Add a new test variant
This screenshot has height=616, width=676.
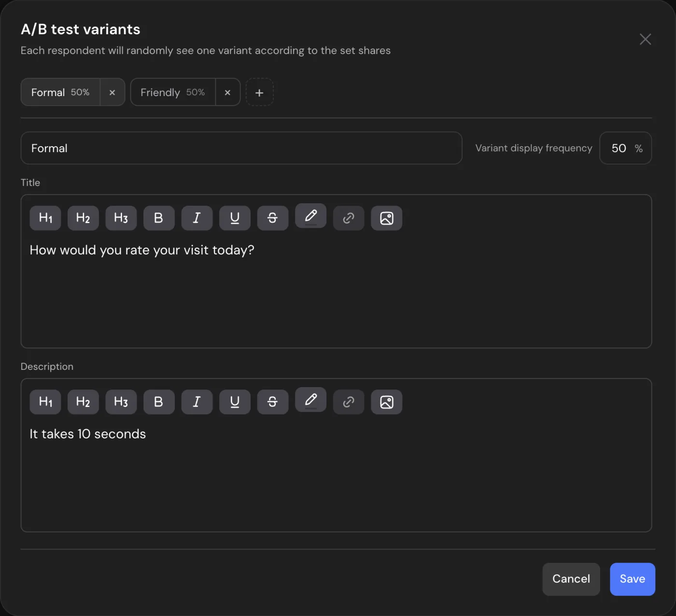click(x=259, y=92)
